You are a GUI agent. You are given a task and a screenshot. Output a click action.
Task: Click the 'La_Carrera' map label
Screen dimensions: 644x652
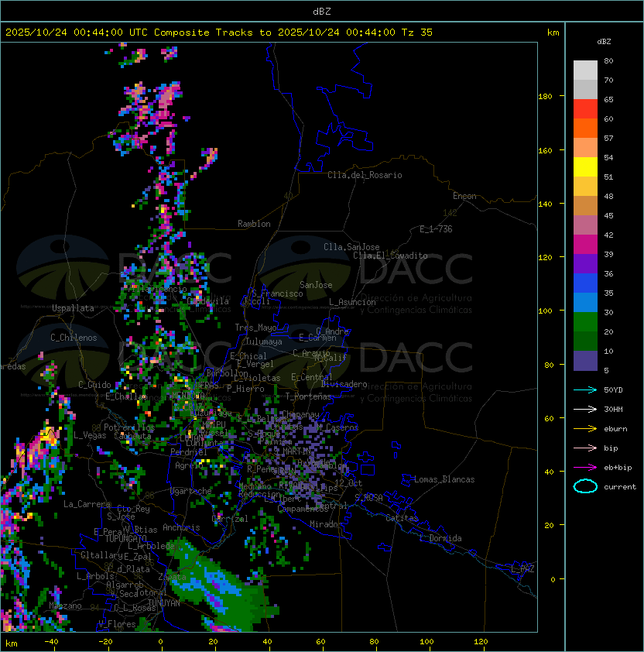pos(87,504)
